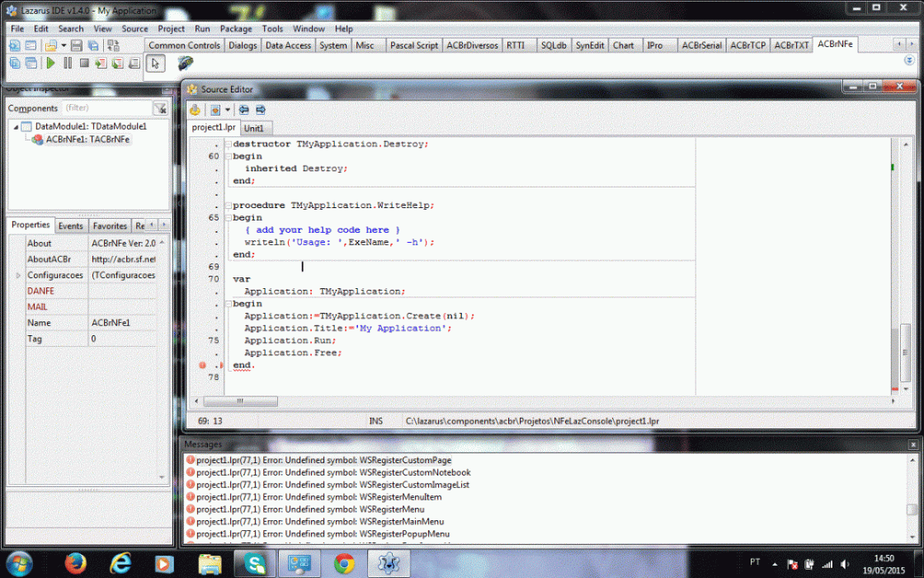Expand the Configuracoes property
This screenshot has height=578, width=924.
pos(18,276)
